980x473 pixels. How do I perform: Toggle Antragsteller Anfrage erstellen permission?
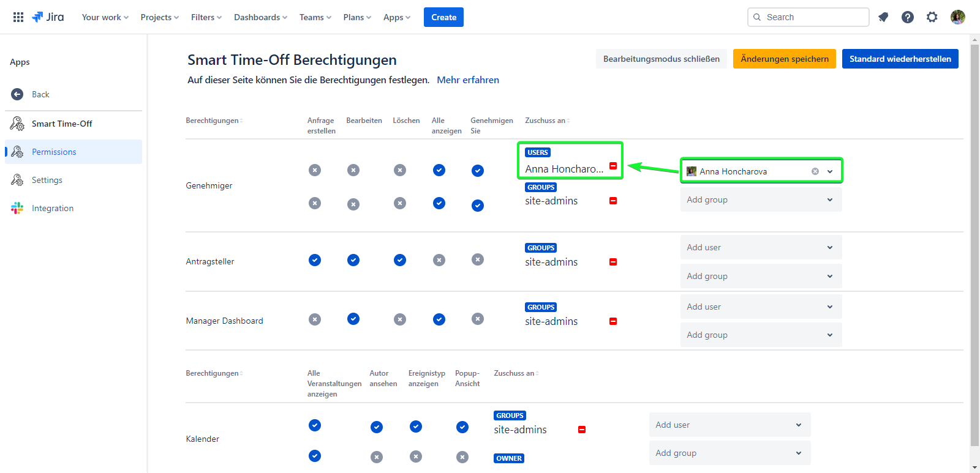[x=315, y=260]
